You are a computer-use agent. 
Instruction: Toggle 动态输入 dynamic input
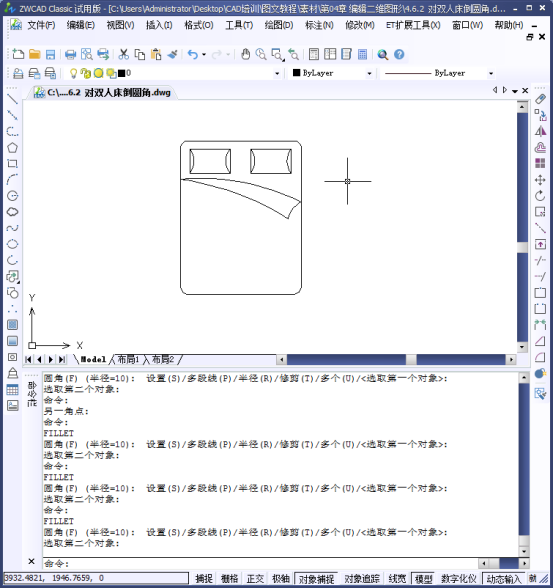(504, 579)
